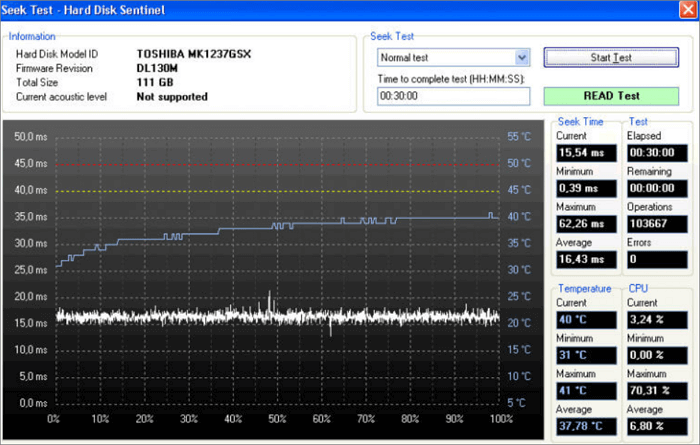The width and height of the screenshot is (700, 445).
Task: Click the CPU Maximum 70,31 % box
Action: [656, 391]
